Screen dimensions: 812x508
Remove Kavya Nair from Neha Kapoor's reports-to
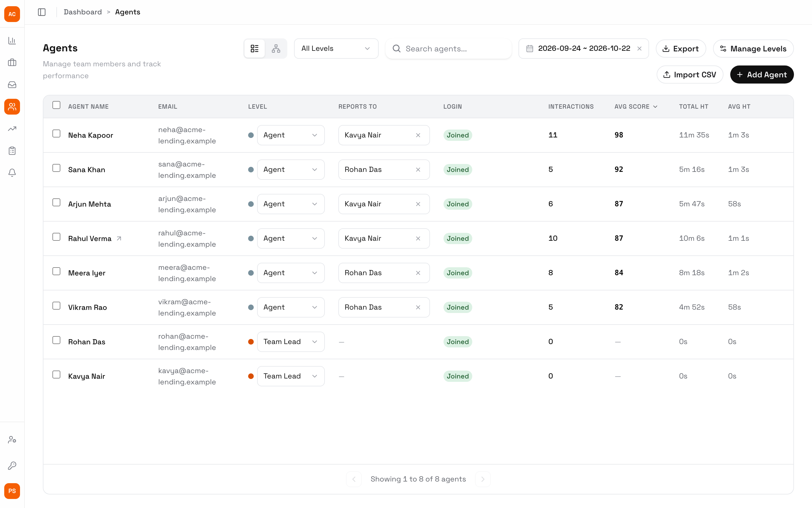(x=418, y=135)
